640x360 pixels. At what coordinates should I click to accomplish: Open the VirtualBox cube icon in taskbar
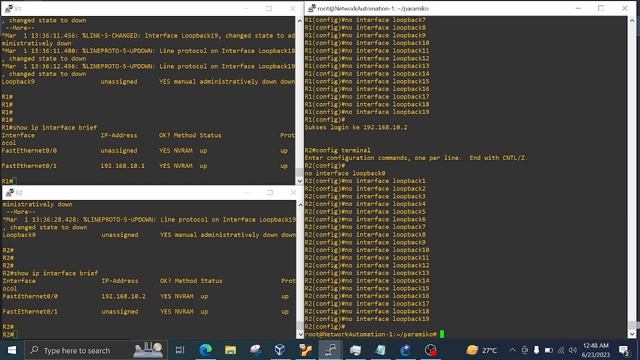(280, 350)
